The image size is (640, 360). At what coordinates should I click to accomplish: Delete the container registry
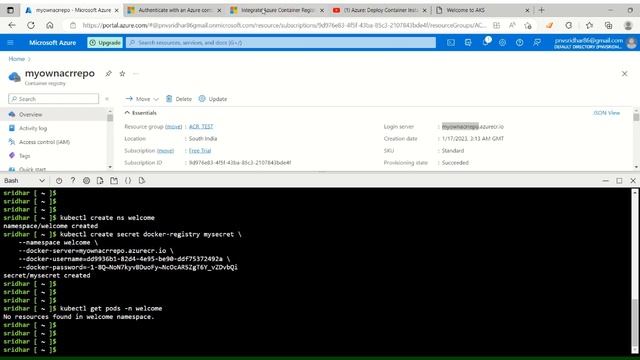(179, 99)
